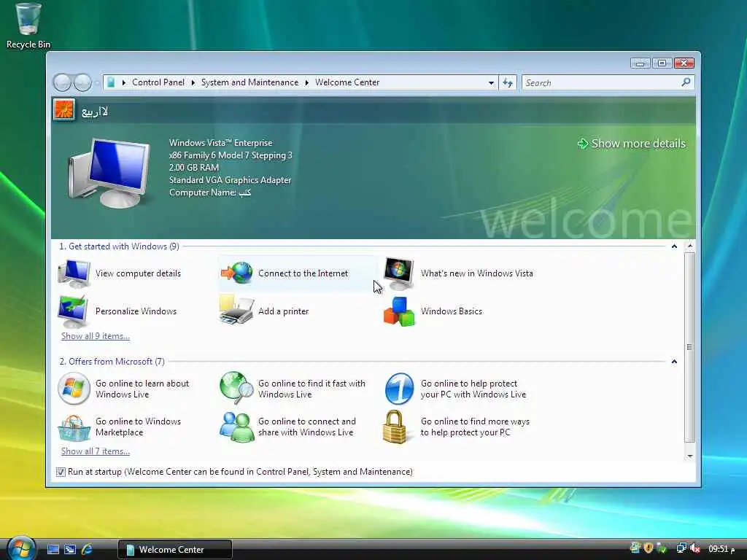Screen dimensions: 747x560
Task: Click the vertical scrollbar thumb
Action: pyautogui.click(x=689, y=348)
